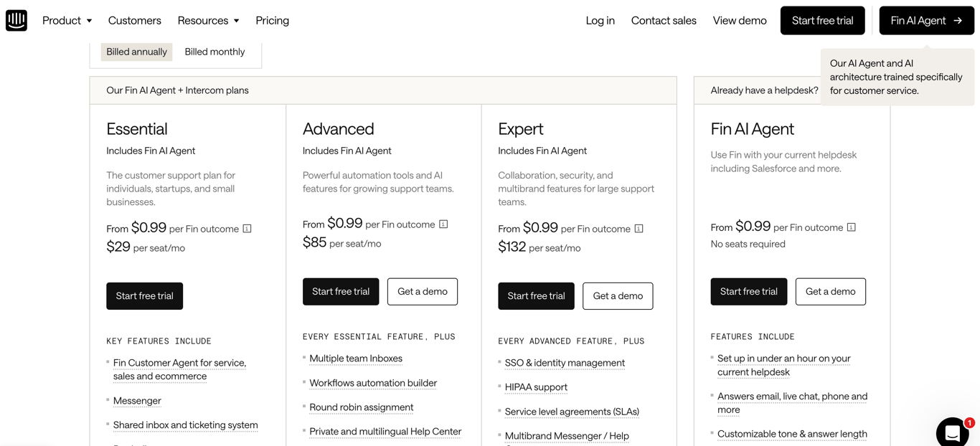Click Private and multilingual Help Center
Screen dimensions: 980x446
[385, 432]
